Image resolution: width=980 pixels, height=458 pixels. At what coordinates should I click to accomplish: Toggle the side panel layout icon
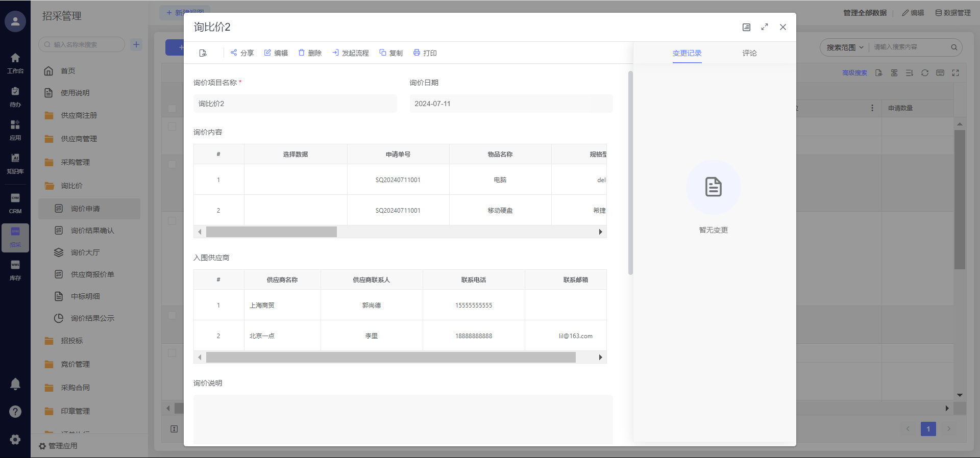pyautogui.click(x=746, y=27)
